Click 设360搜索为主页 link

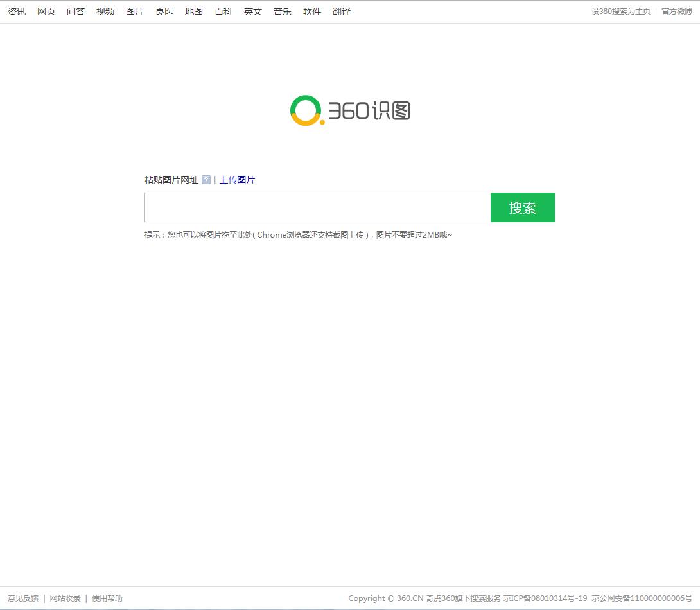[x=621, y=12]
